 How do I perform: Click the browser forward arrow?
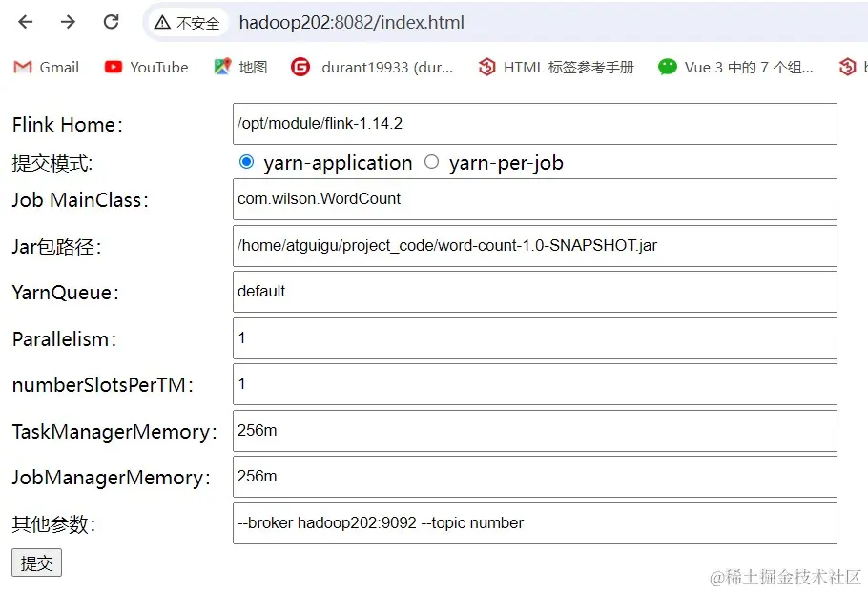click(68, 22)
